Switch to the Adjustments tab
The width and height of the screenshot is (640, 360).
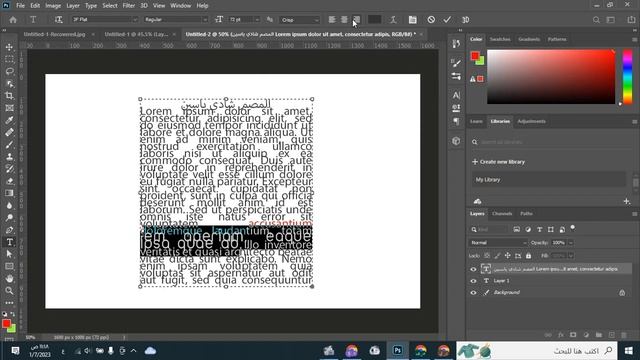pos(531,122)
